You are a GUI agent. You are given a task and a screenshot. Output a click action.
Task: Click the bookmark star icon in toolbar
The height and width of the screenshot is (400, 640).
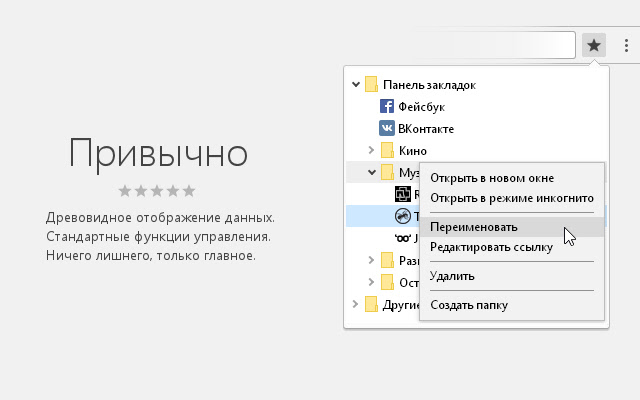tap(594, 45)
